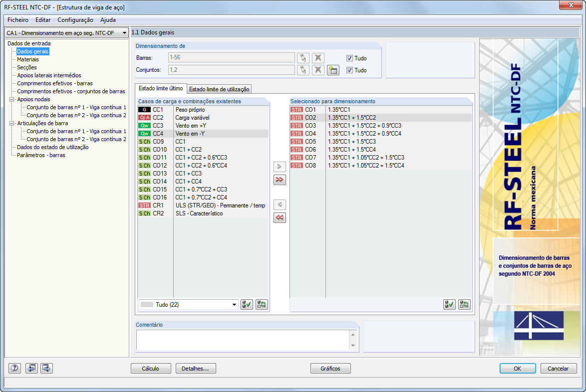
Task: Invert selection in selected-for-design list
Action: pyautogui.click(x=464, y=305)
